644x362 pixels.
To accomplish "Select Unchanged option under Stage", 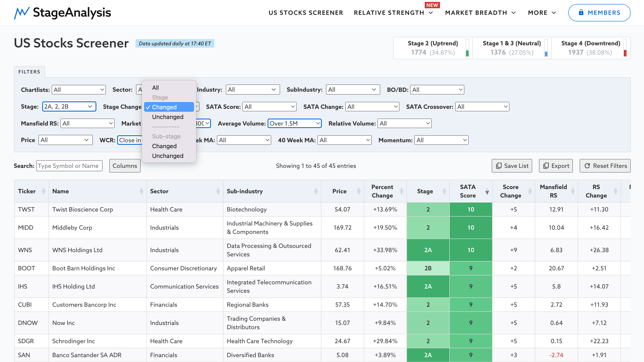I will [169, 117].
